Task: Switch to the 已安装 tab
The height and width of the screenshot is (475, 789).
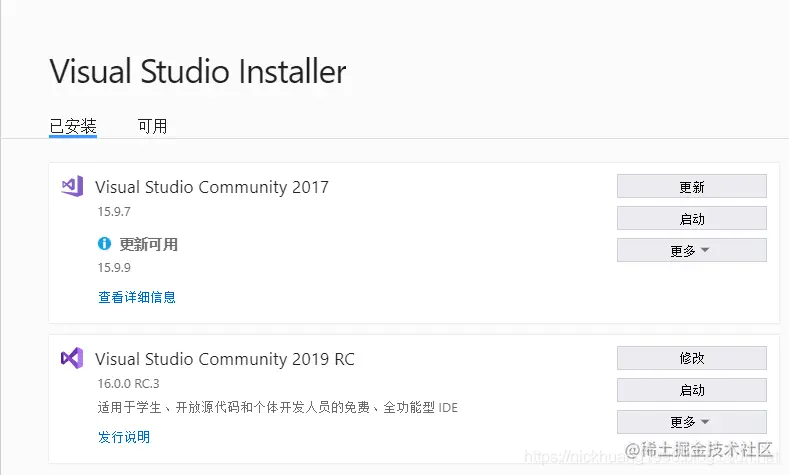Action: coord(73,126)
